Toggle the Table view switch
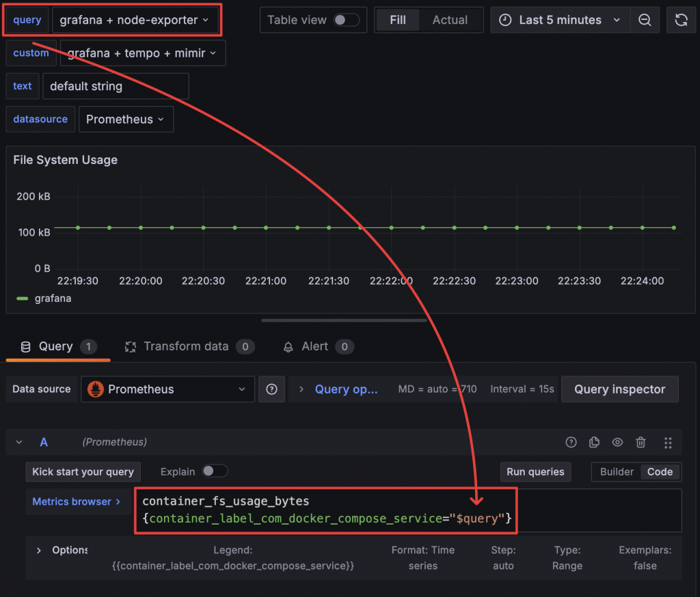Viewport: 700px width, 597px height. [347, 20]
